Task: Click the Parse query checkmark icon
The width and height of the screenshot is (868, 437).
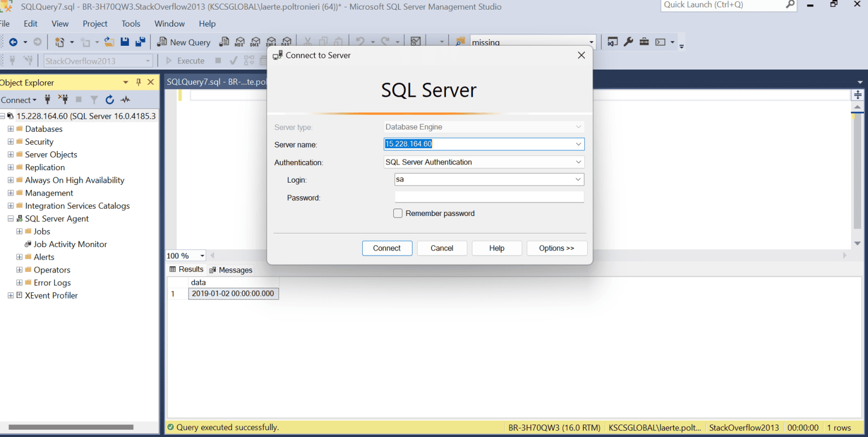Action: (234, 60)
